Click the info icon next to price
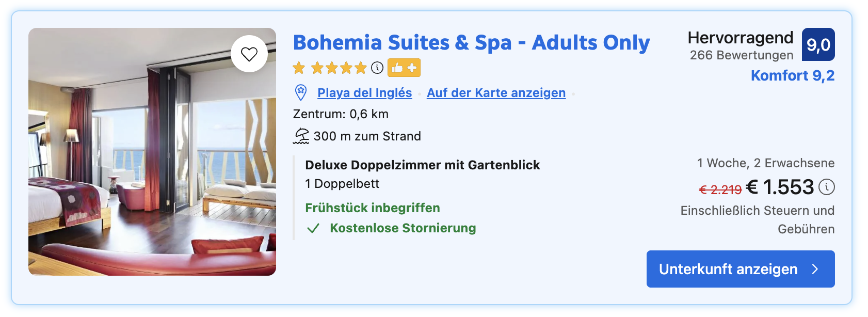This screenshot has width=868, height=317. click(x=827, y=187)
